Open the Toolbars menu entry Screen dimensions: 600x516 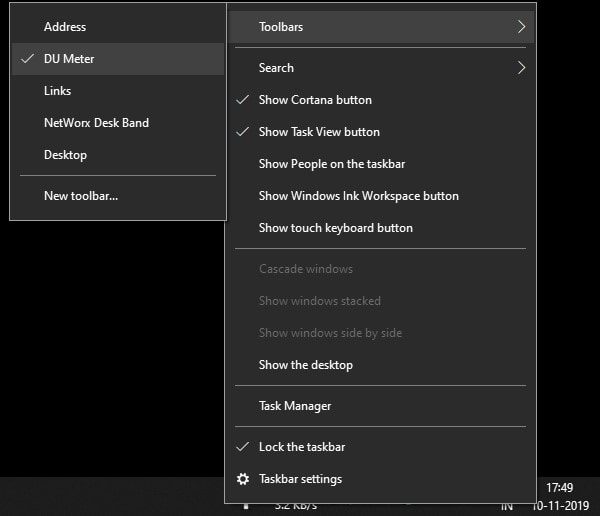tap(281, 27)
